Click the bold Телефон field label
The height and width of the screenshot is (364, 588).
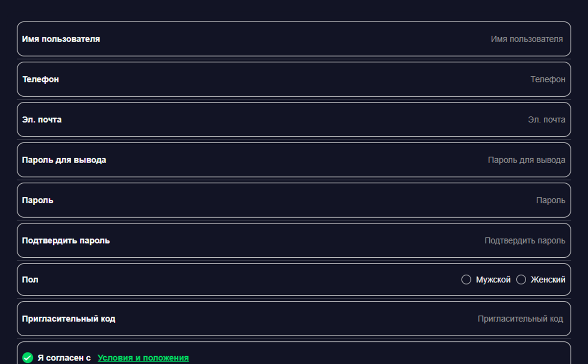coord(40,79)
